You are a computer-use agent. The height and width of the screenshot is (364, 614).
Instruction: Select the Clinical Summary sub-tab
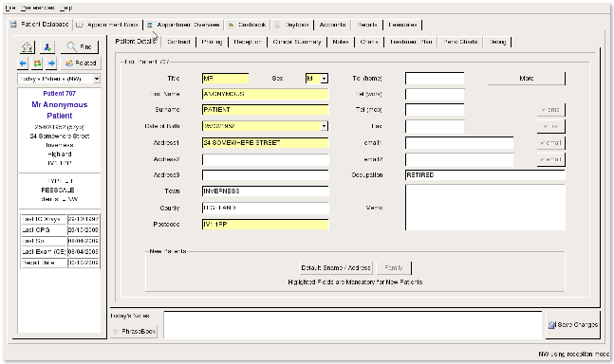[x=297, y=42]
